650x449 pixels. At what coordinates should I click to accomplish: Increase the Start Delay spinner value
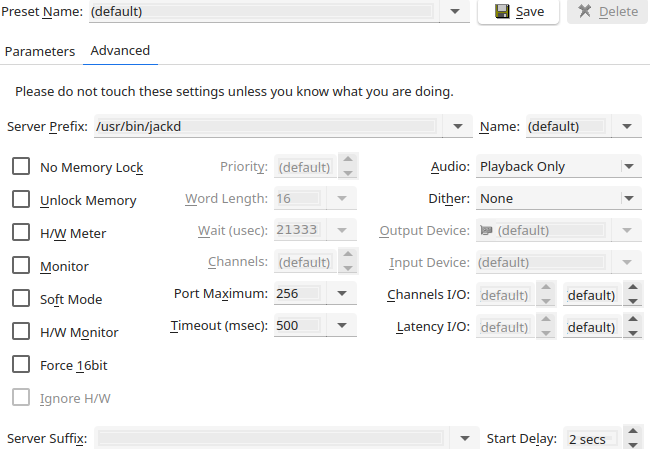[x=633, y=433]
